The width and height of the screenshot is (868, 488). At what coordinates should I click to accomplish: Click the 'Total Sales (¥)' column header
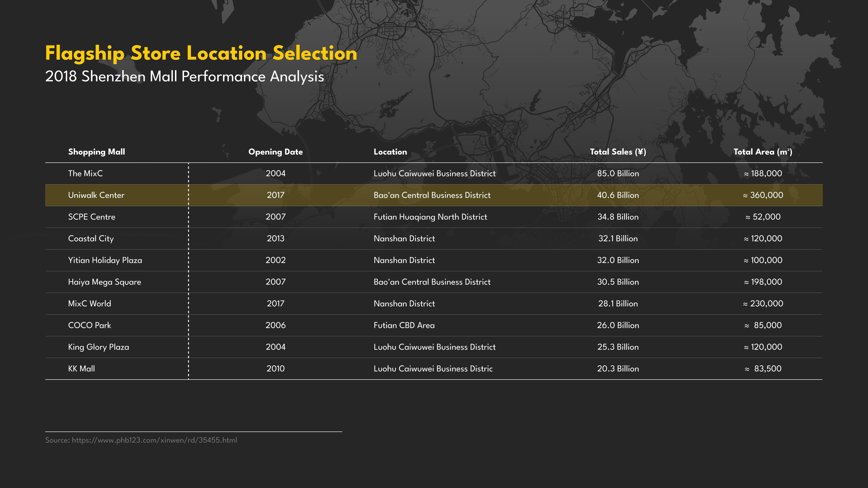point(618,152)
